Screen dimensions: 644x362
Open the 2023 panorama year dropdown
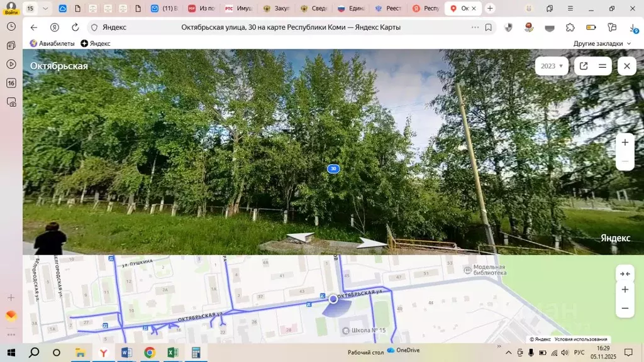[552, 66]
